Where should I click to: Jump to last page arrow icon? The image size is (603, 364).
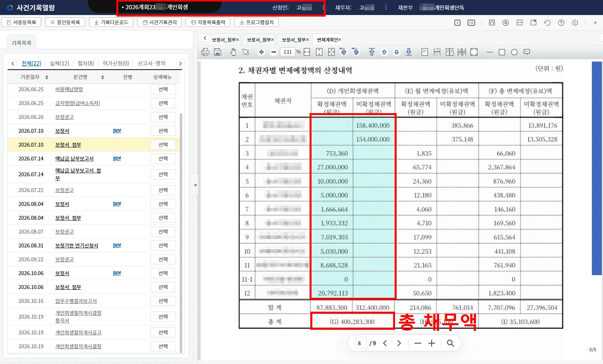[x=409, y=52]
